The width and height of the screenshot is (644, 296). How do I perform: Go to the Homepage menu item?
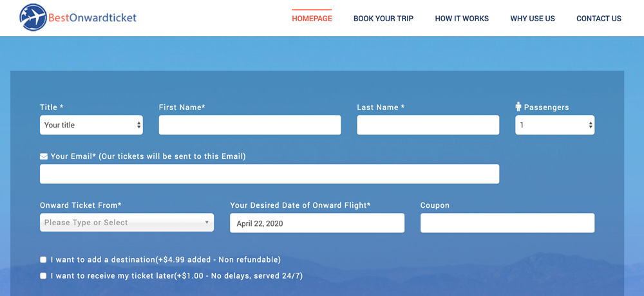point(312,19)
